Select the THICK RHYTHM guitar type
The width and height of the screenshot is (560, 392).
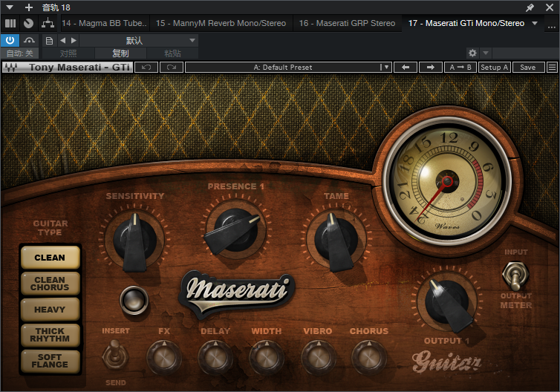(x=50, y=335)
